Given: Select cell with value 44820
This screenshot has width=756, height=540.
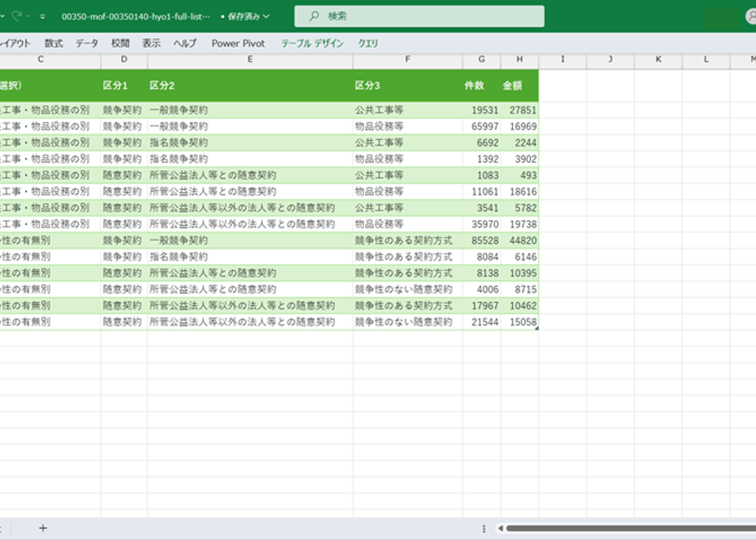Looking at the screenshot, I should pyautogui.click(x=520, y=241).
